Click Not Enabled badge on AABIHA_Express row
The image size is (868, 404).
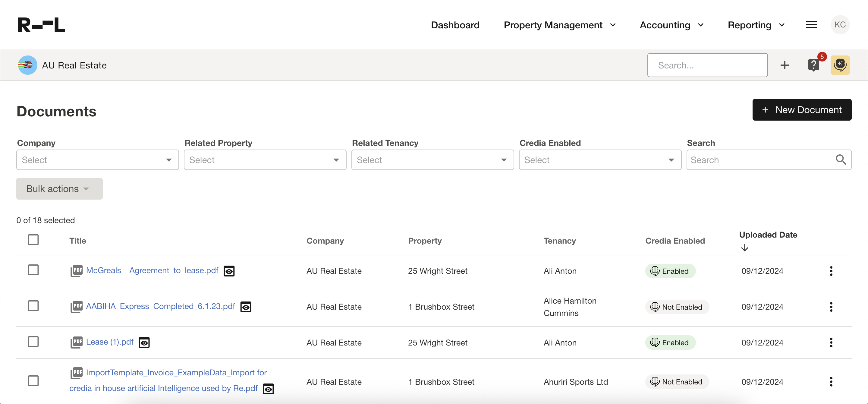coord(677,307)
